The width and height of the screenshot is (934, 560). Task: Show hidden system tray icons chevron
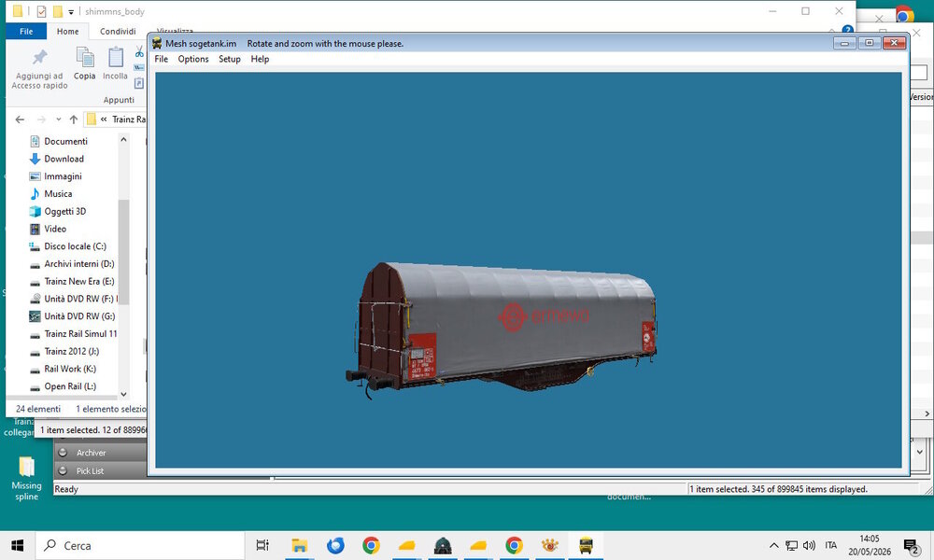point(773,545)
